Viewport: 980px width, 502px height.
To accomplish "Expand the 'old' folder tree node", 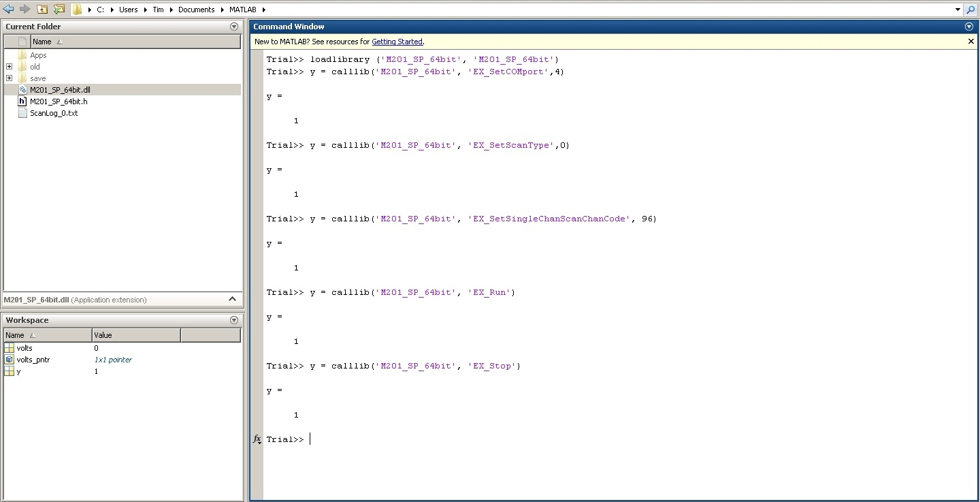I will pos(9,67).
